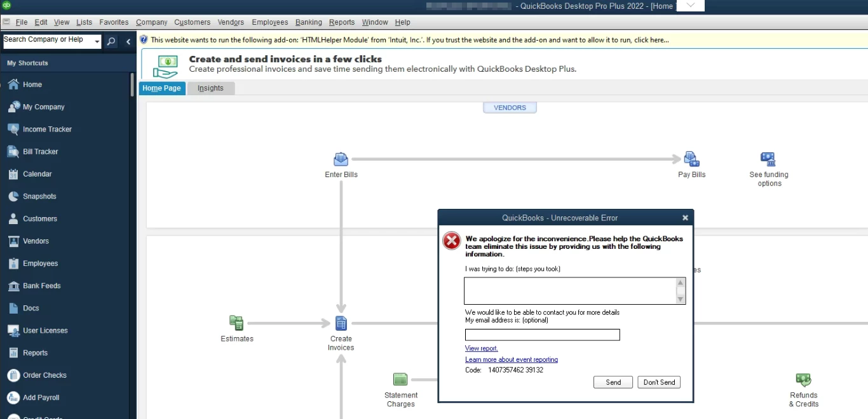Open Snapshots shortcut

(39, 196)
